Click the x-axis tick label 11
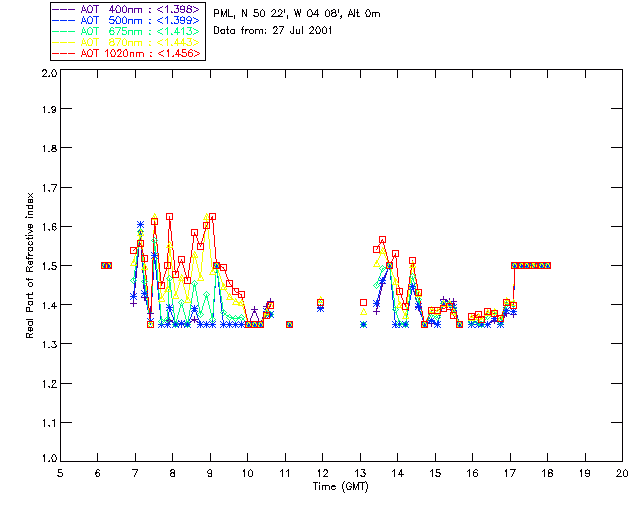 point(285,473)
